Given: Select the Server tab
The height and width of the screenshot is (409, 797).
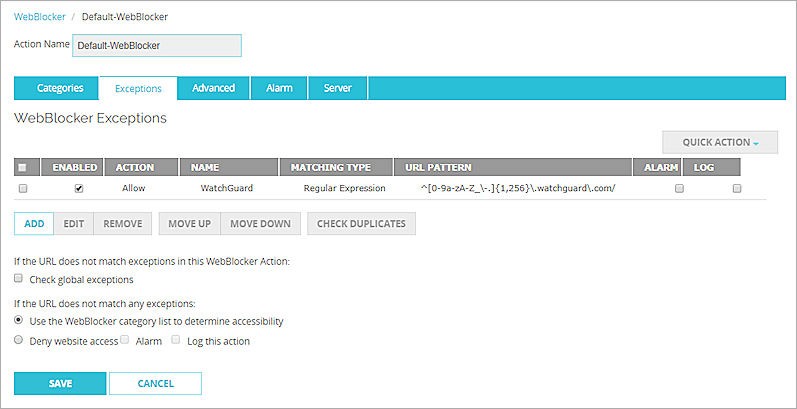Looking at the screenshot, I should 337,88.
